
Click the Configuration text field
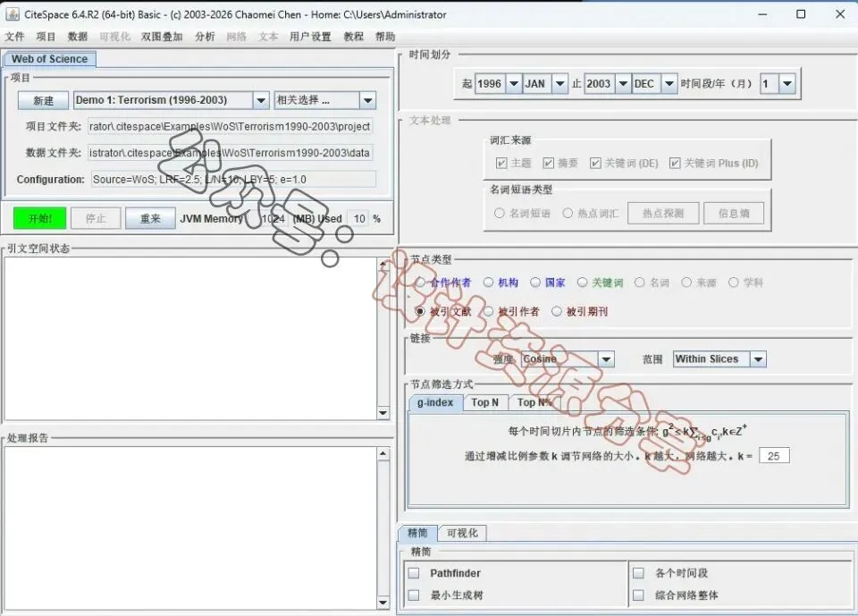click(x=233, y=179)
